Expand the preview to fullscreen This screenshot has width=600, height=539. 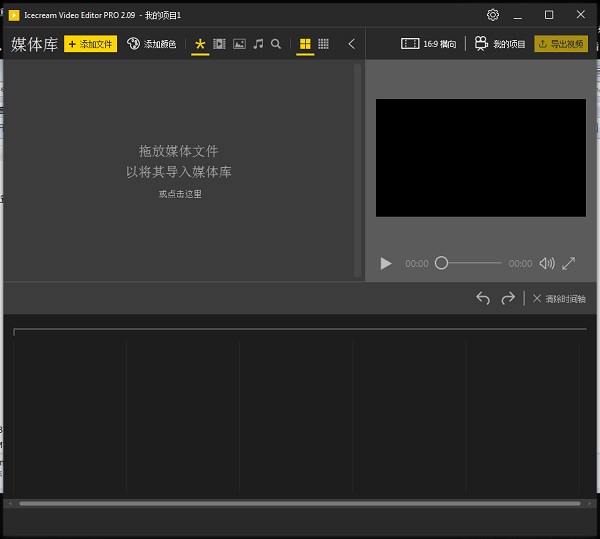569,263
